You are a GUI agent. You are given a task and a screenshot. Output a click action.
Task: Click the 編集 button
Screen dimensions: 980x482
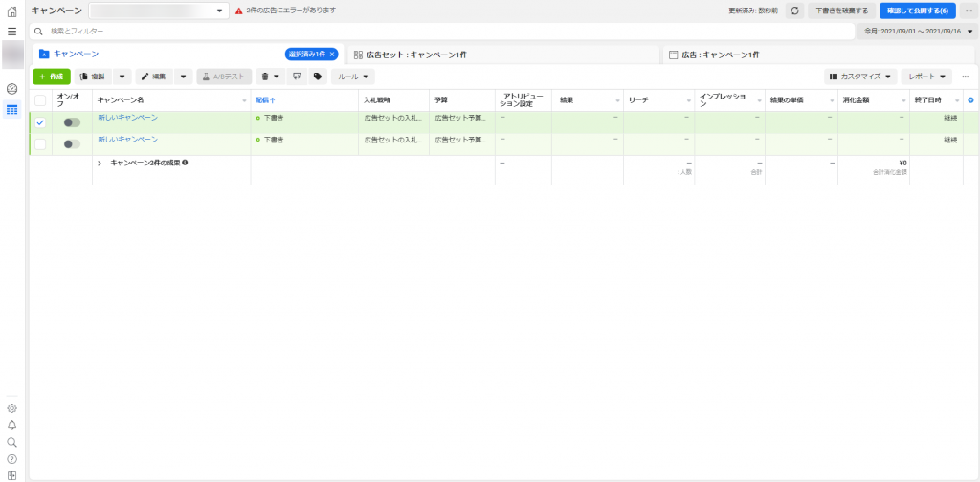pos(154,77)
